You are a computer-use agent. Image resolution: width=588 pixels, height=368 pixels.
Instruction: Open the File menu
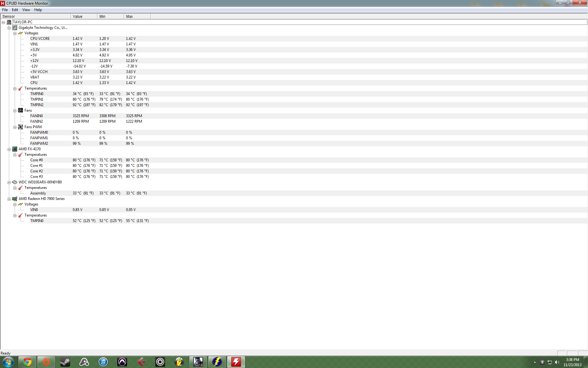click(5, 10)
